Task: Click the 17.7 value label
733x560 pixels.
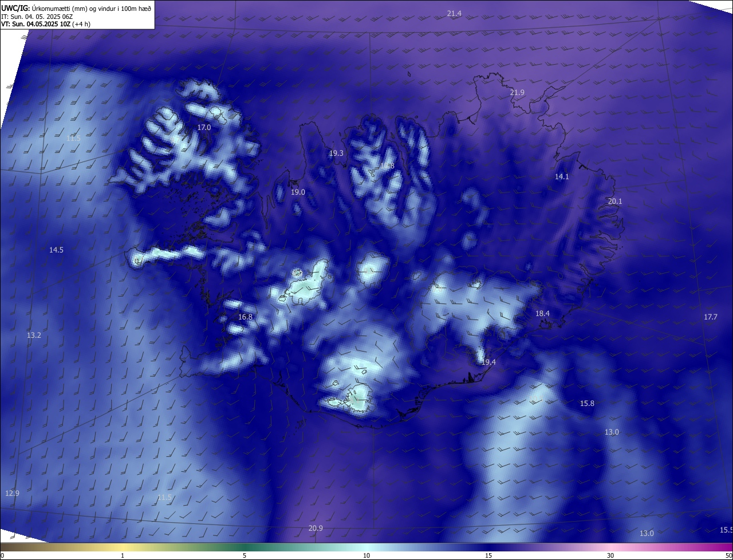Action: (x=710, y=317)
